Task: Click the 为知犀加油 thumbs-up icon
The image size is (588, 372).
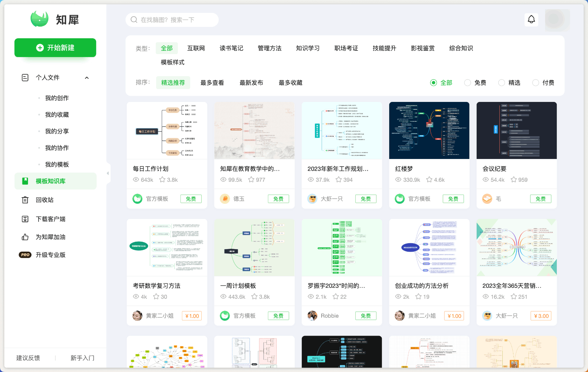Action: click(x=25, y=237)
